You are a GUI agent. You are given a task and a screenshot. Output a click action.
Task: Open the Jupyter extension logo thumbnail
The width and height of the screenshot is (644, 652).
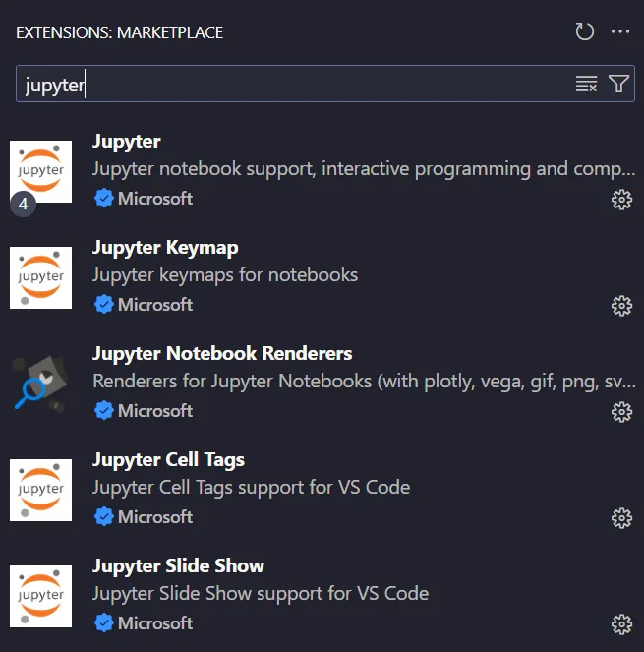(40, 171)
